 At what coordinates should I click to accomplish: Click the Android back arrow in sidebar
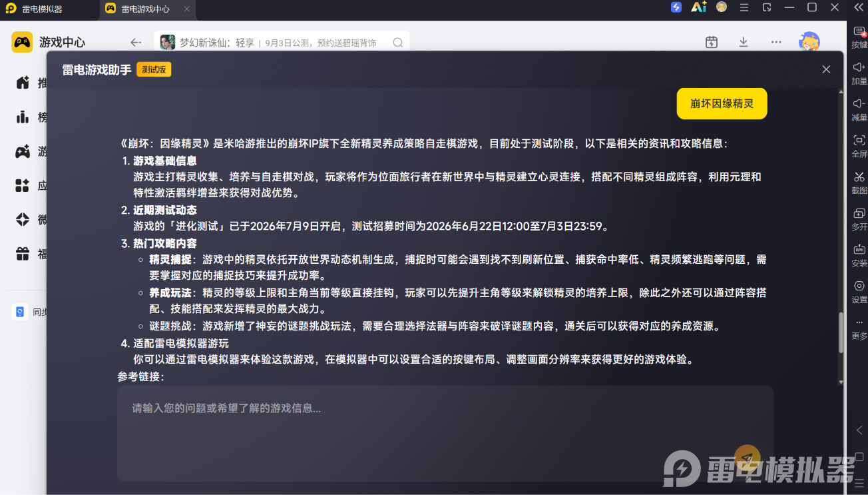pos(859,430)
